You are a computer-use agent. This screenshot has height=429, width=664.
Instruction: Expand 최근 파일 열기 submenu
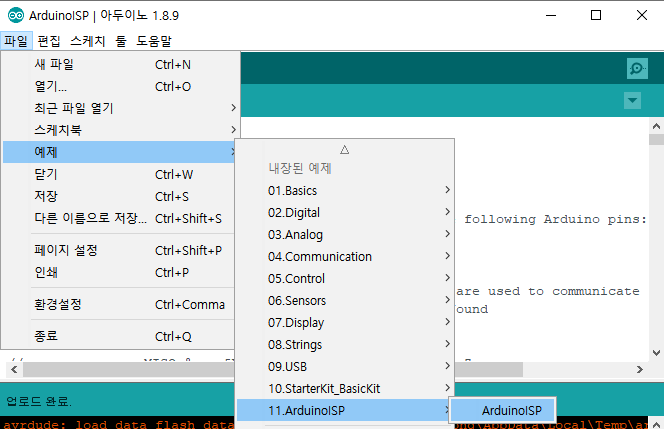(x=119, y=108)
